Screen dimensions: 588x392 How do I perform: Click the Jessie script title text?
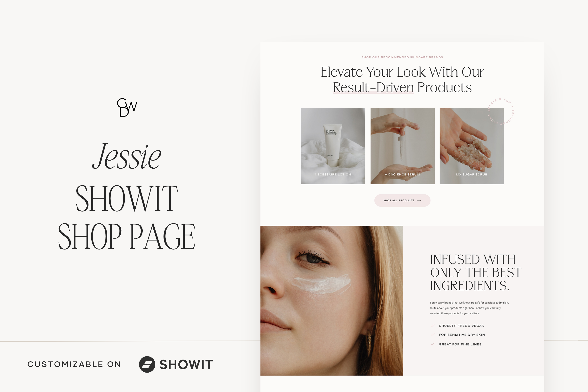click(x=127, y=156)
